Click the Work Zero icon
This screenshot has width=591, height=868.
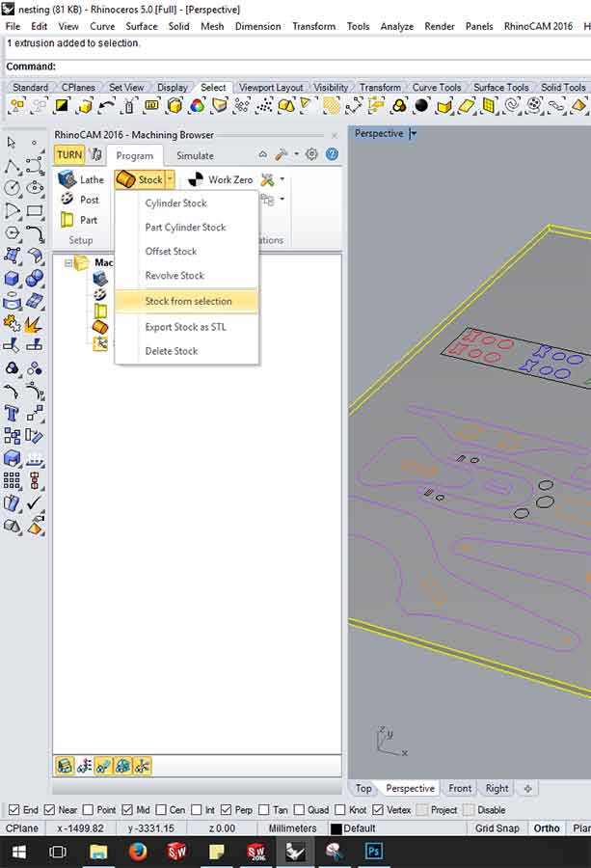196,179
